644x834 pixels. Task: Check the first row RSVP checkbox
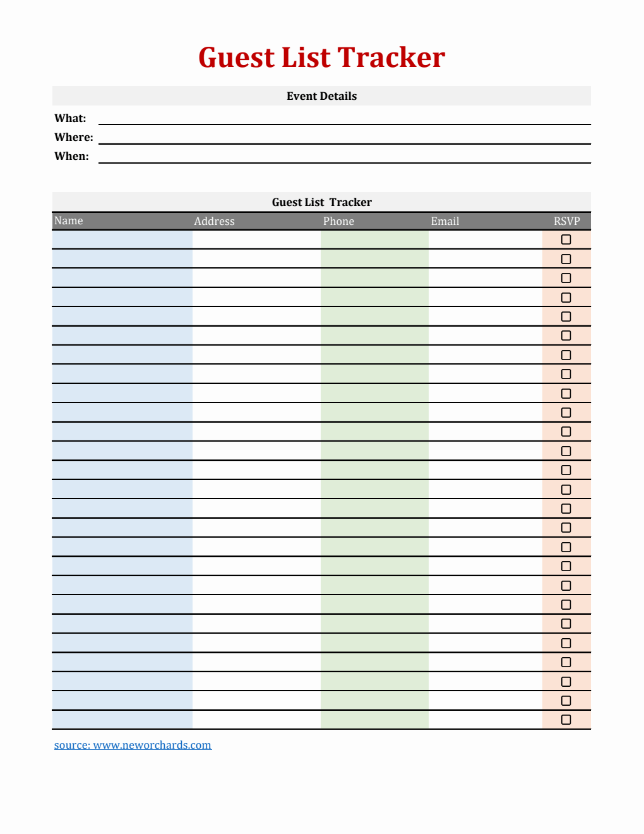[x=566, y=239]
